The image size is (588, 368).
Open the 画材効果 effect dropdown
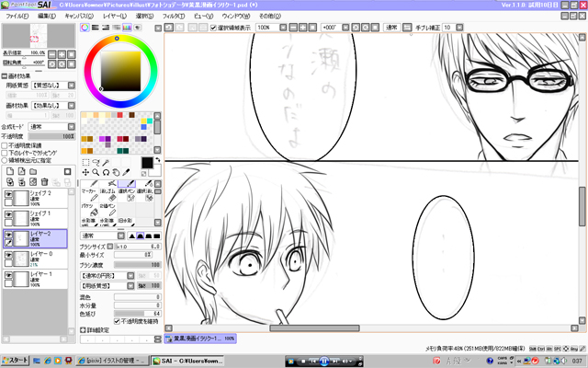pyautogui.click(x=72, y=106)
